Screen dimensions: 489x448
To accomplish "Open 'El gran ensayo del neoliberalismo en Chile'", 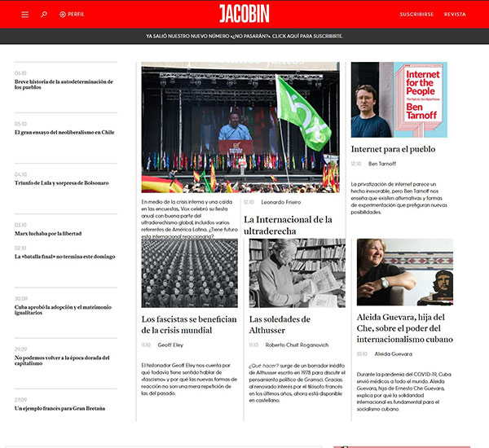I will tap(64, 132).
